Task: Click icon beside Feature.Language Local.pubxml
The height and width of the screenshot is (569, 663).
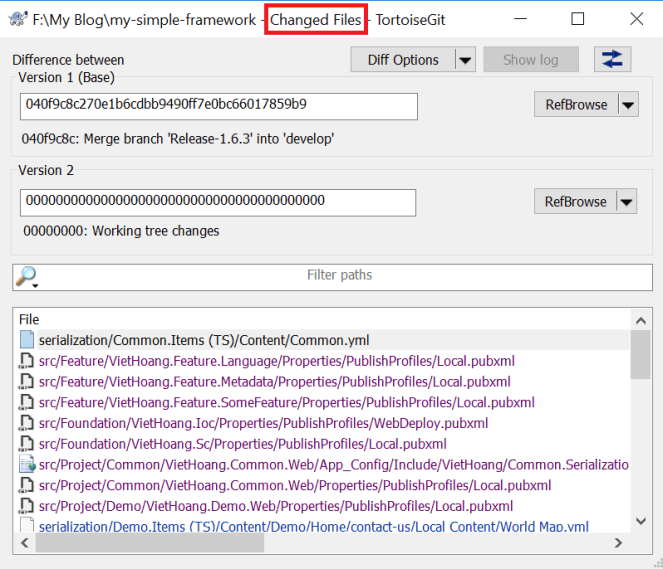Action: click(27, 361)
